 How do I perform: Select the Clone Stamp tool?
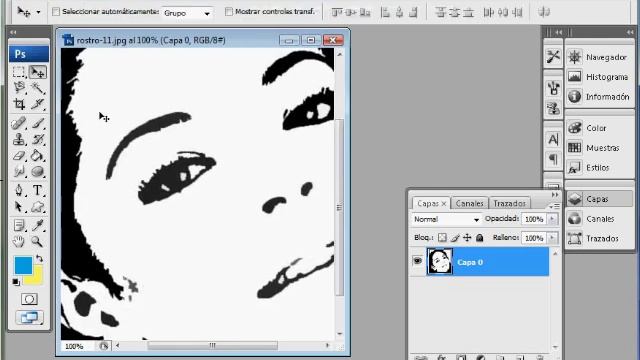[19, 139]
